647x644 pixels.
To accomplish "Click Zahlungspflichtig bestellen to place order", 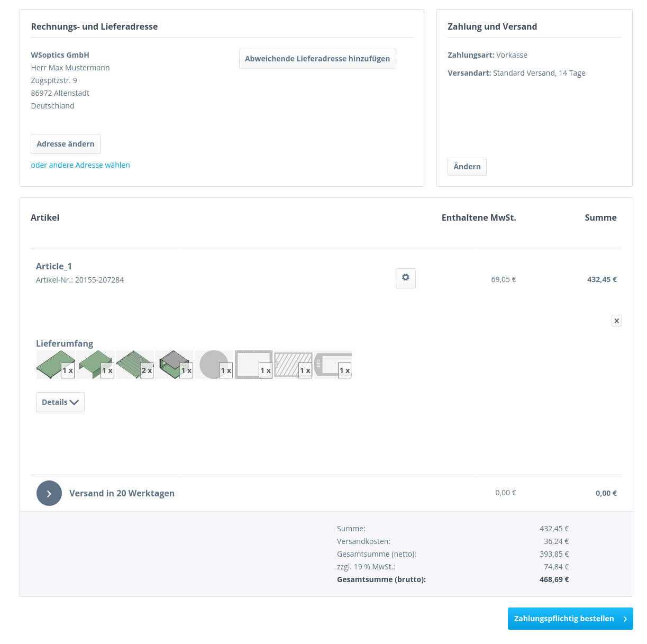I will 570,619.
